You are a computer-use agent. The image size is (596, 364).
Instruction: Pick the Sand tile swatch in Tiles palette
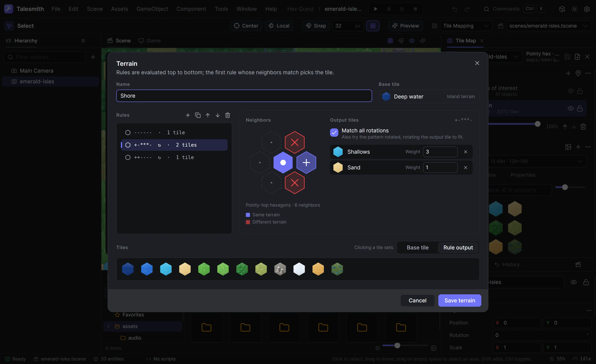coord(185,269)
